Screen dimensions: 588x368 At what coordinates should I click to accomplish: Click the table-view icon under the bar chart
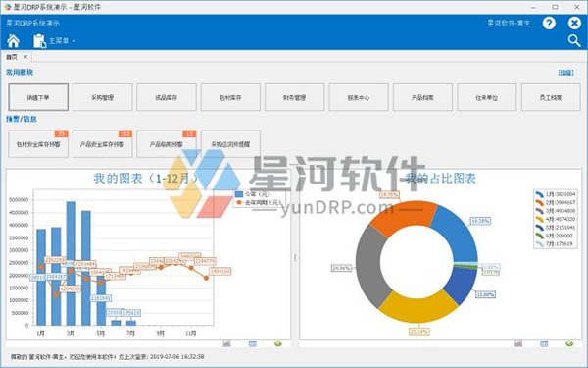pyautogui.click(x=253, y=343)
